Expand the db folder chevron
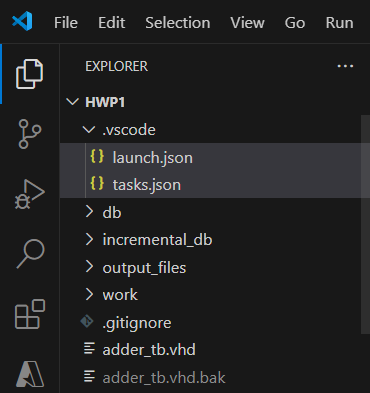This screenshot has width=370, height=393. coord(89,211)
